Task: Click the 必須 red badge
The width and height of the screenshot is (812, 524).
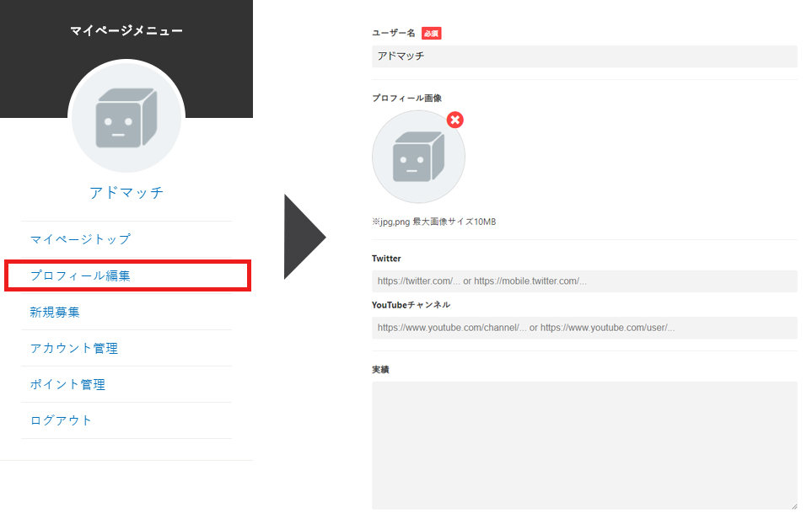Action: [x=432, y=34]
